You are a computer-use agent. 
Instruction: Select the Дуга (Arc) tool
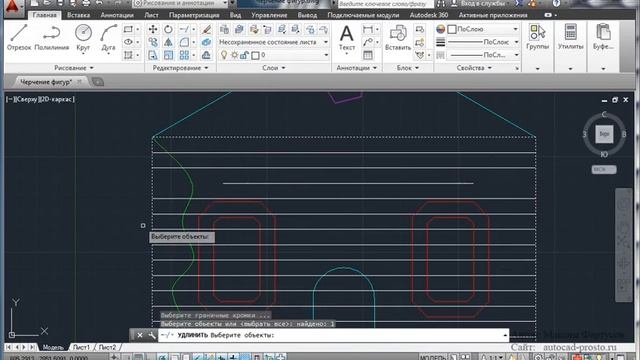[109, 38]
